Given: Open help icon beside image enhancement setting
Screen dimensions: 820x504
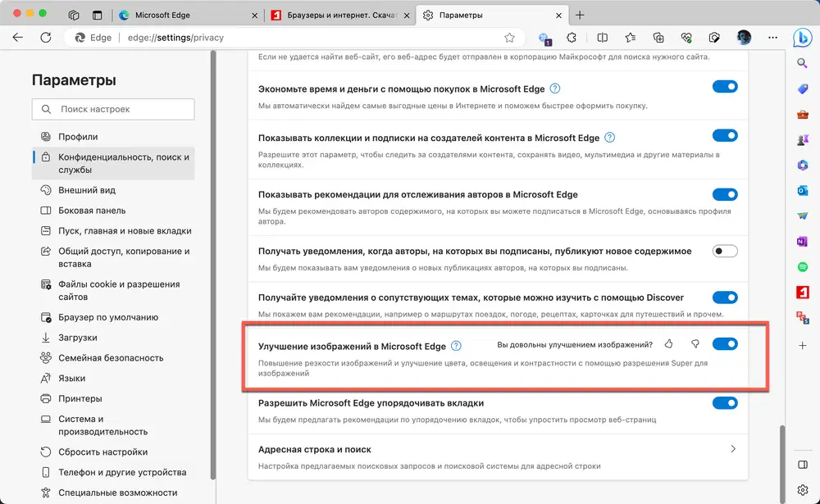Looking at the screenshot, I should click(x=456, y=346).
